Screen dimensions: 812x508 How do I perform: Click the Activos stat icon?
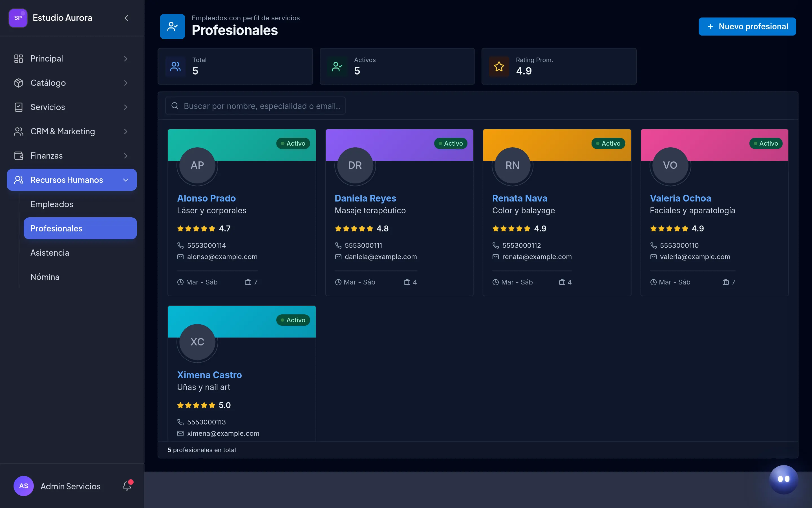coord(337,67)
